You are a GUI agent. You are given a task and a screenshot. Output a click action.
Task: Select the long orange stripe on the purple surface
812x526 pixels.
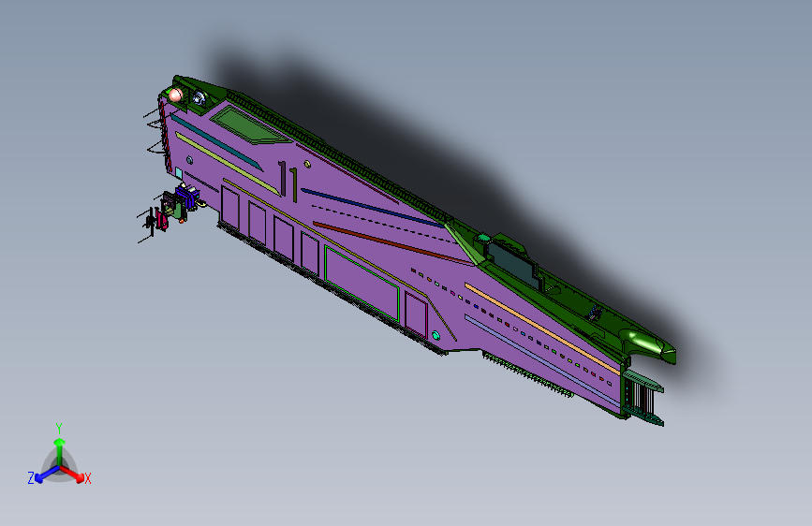pos(542,328)
